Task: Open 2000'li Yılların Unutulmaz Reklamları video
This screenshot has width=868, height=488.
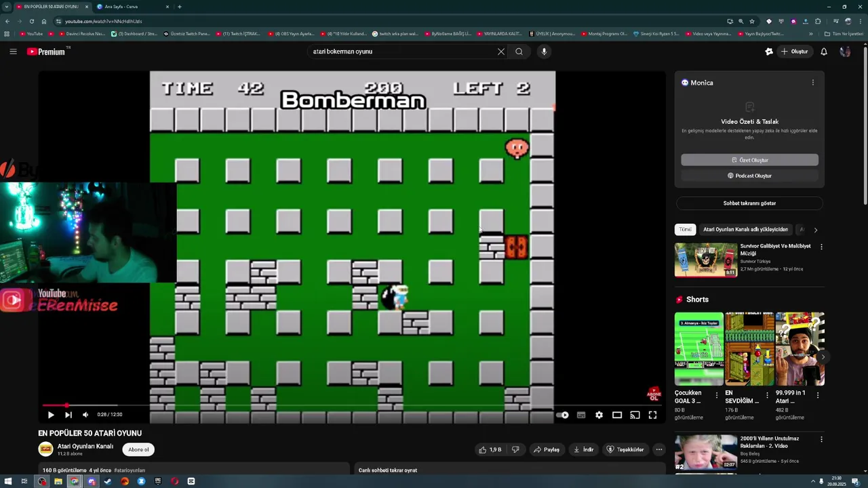Action: pyautogui.click(x=706, y=452)
